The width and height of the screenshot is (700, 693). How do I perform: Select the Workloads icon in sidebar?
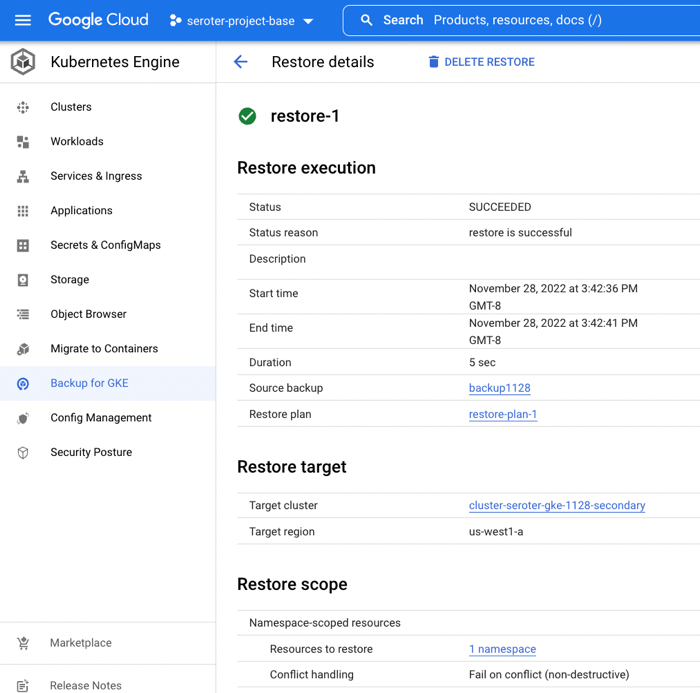23,142
